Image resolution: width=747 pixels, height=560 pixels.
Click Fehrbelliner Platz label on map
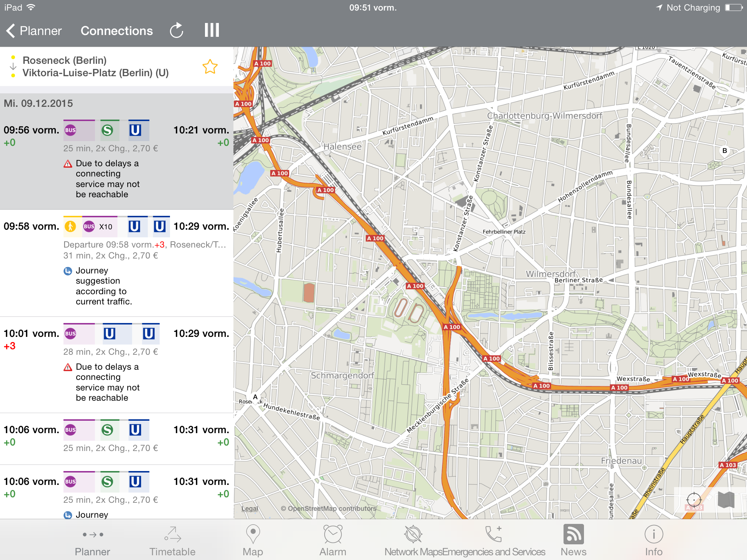[x=504, y=232]
